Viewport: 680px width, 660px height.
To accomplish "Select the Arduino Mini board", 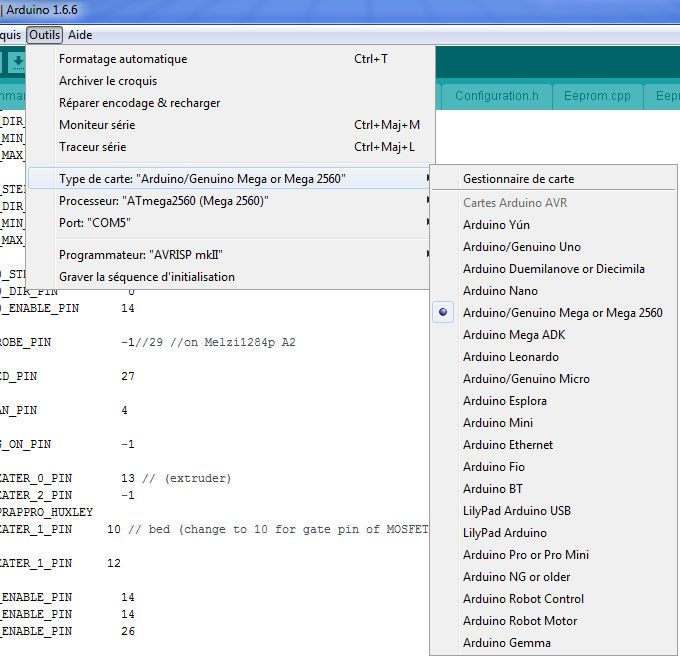I will point(554,423).
